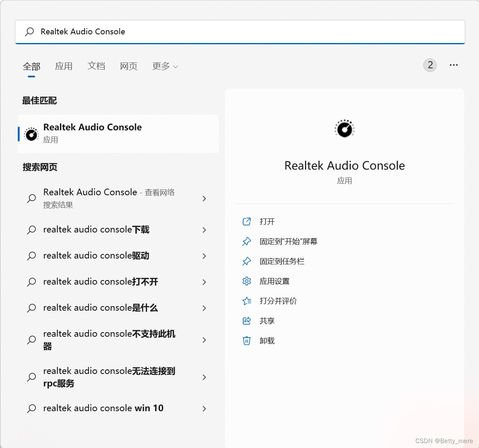Image resolution: width=479 pixels, height=448 pixels.
Task: Expand arrow for 无法连接到rpc服务 suggestion
Action: (204, 377)
